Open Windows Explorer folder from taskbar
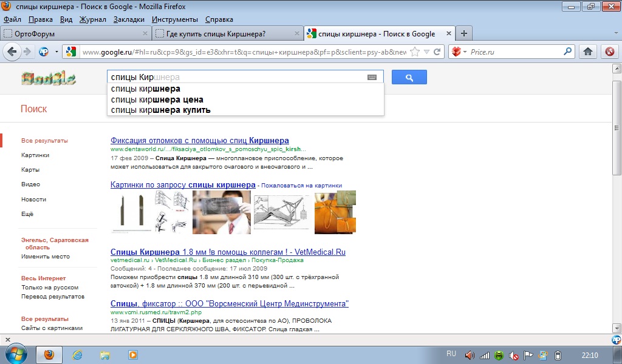 pyautogui.click(x=104, y=355)
